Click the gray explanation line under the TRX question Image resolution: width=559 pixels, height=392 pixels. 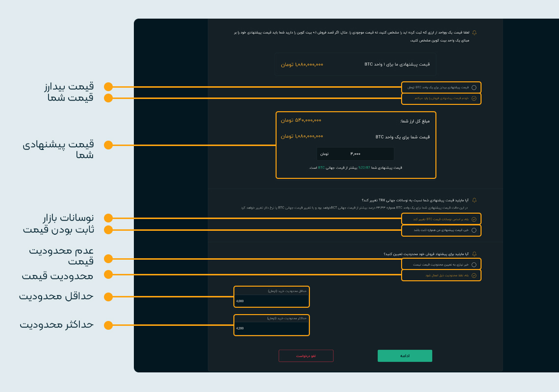354,208
